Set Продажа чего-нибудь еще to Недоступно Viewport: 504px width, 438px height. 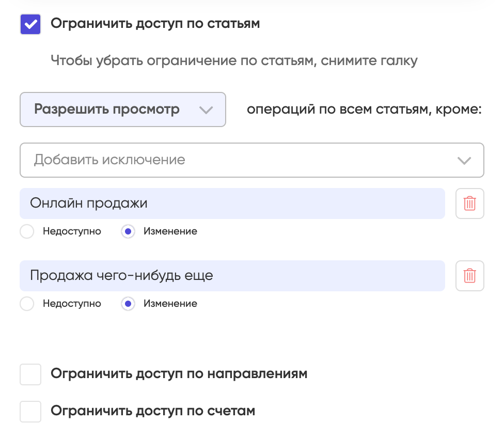pos(27,304)
